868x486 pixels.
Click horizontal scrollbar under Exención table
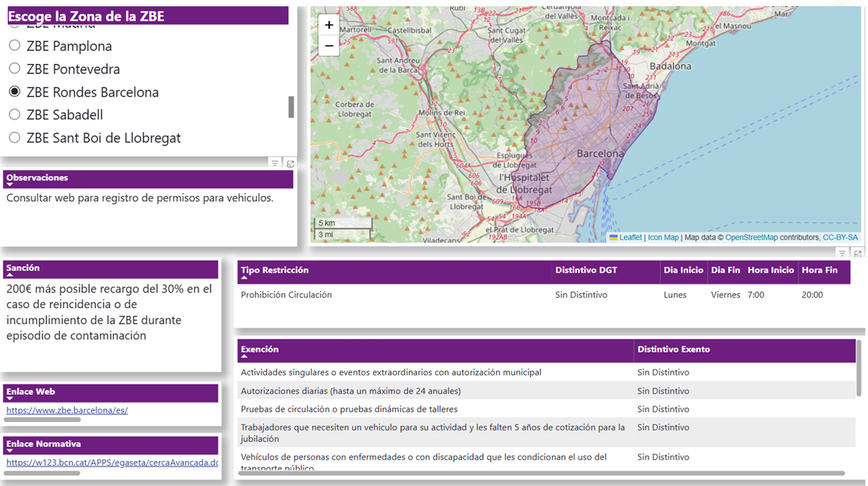click(x=542, y=474)
